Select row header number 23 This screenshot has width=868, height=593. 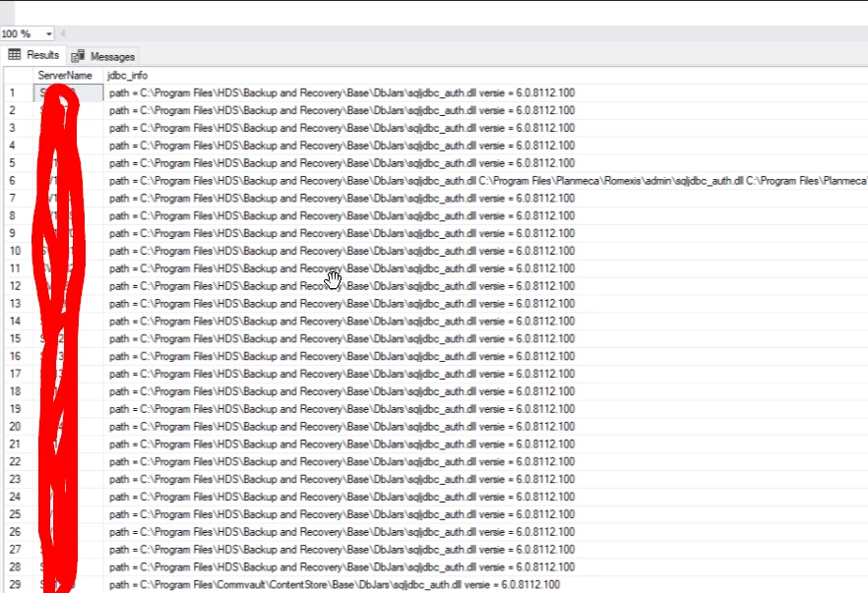pyautogui.click(x=19, y=479)
